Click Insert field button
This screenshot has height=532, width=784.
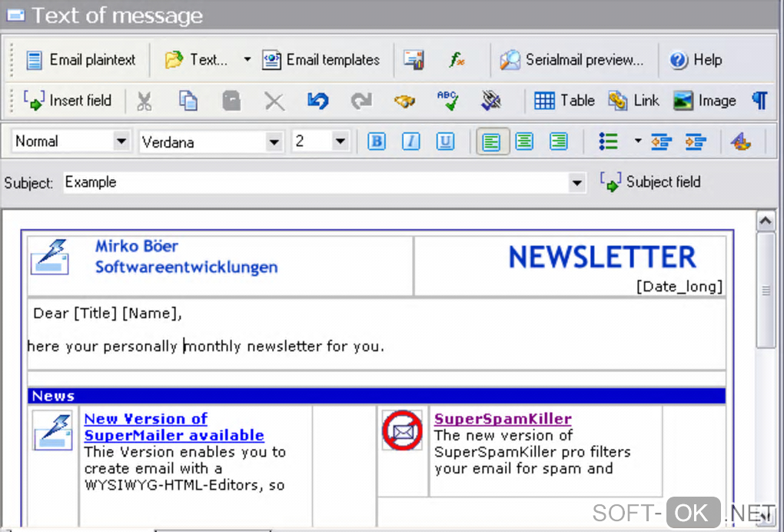[x=68, y=101]
